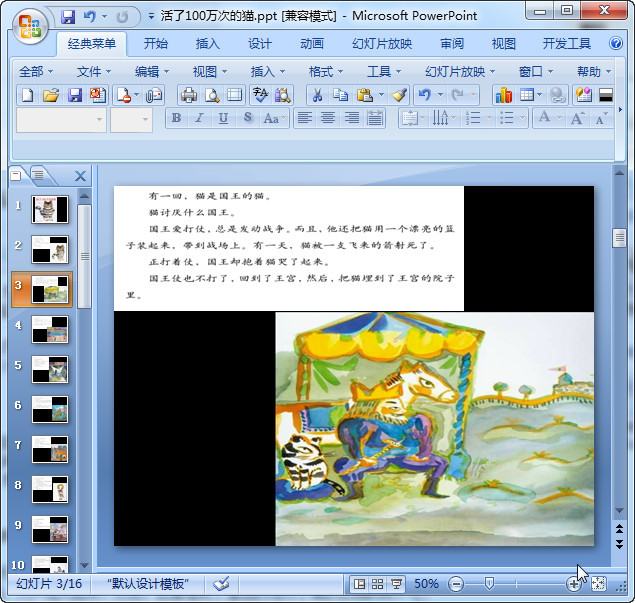The width and height of the screenshot is (635, 603).
Task: Toggle italic formatting
Action: click(199, 118)
